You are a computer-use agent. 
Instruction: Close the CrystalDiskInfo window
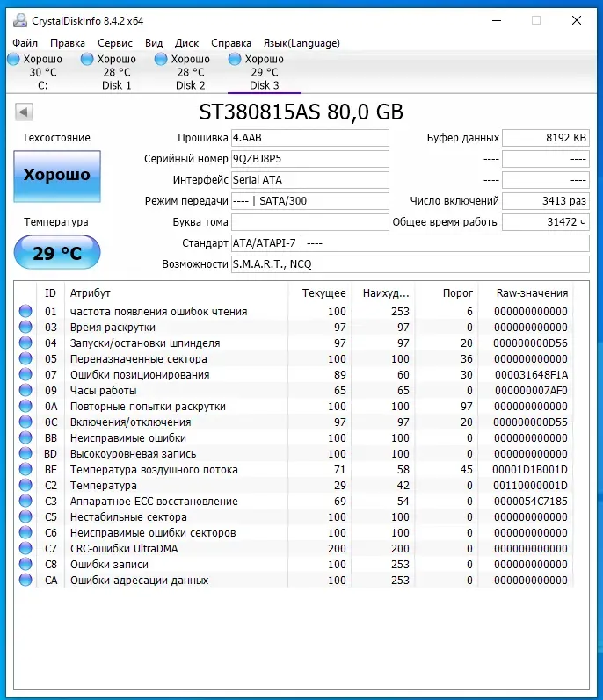tap(577, 20)
